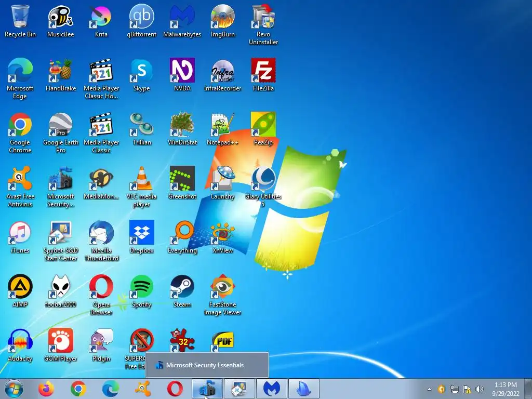Screen dimensions: 532x399
Task: Open ImgBurn desktop shortcut
Action: (x=222, y=21)
